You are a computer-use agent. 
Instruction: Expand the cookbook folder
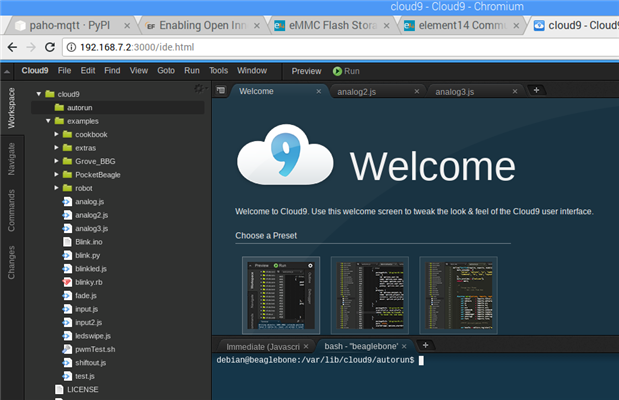point(57,134)
